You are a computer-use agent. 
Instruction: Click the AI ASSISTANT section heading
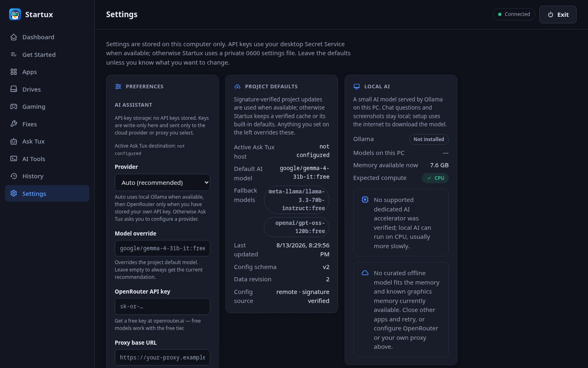(134, 105)
